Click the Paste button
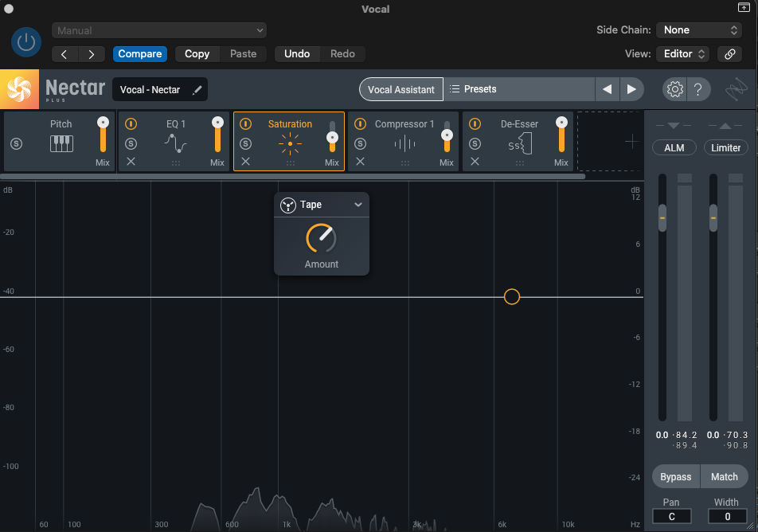Screen dimensions: 758x532 (x=243, y=53)
